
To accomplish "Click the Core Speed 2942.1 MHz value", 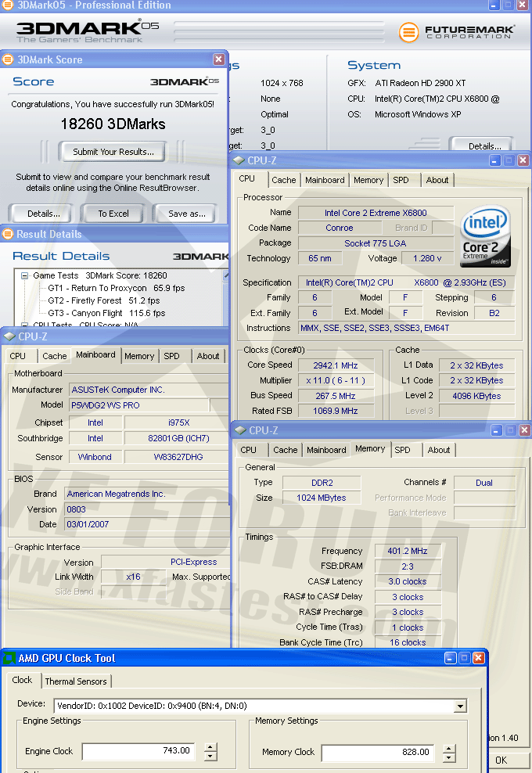I will click(336, 365).
